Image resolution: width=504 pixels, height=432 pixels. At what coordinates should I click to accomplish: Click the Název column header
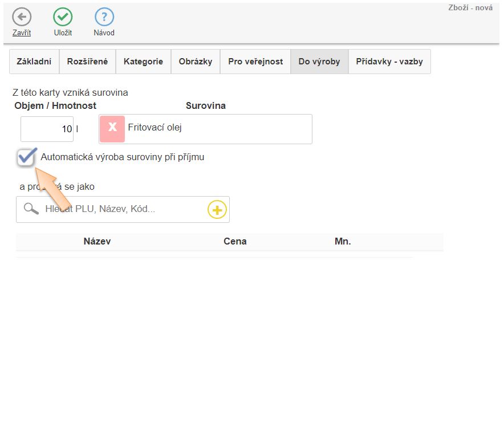coord(97,241)
